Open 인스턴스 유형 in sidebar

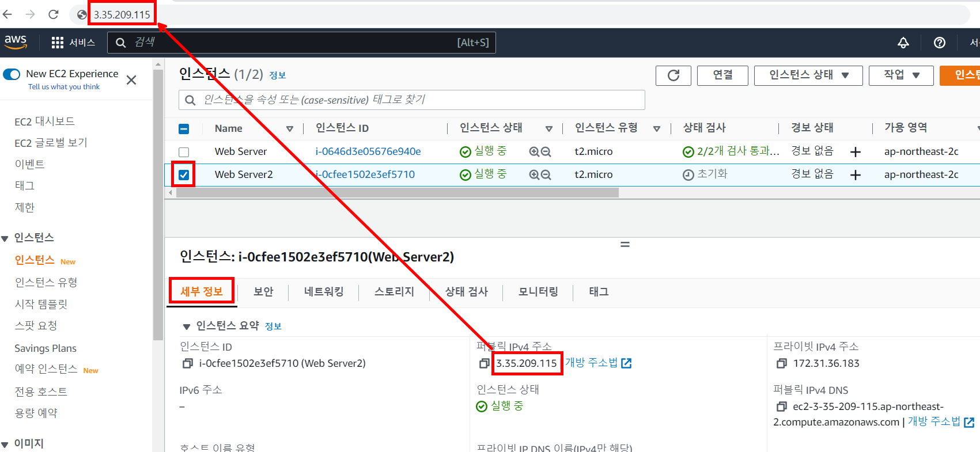coord(46,282)
